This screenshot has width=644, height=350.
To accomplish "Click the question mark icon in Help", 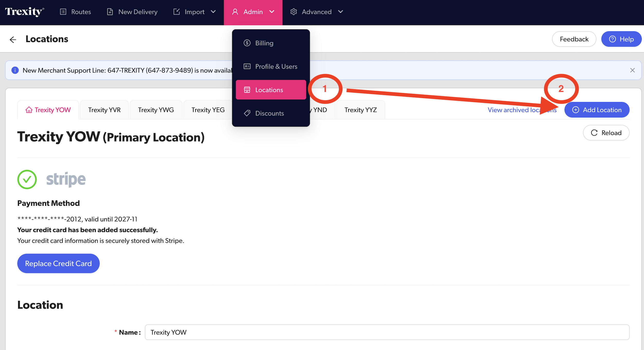I will (612, 39).
